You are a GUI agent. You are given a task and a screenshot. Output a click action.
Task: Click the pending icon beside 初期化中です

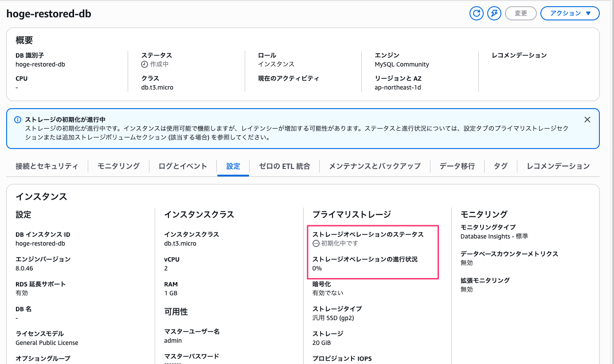point(316,243)
